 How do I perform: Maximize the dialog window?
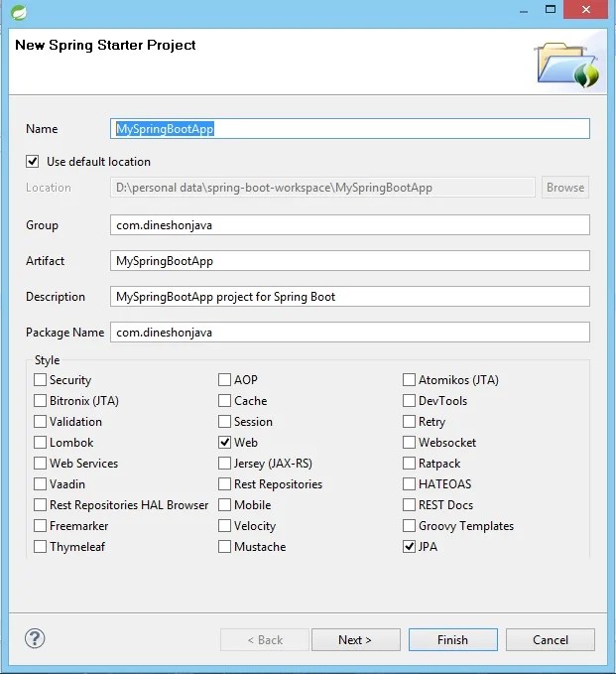point(551,9)
